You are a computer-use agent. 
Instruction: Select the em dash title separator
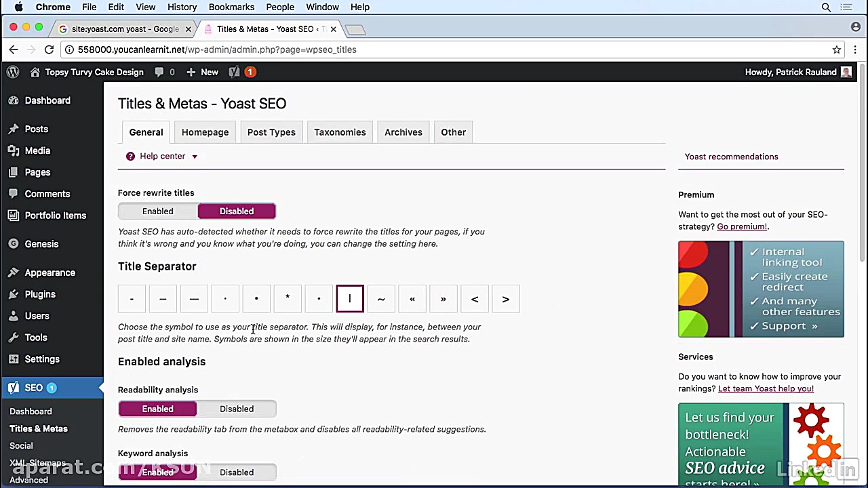coord(194,299)
